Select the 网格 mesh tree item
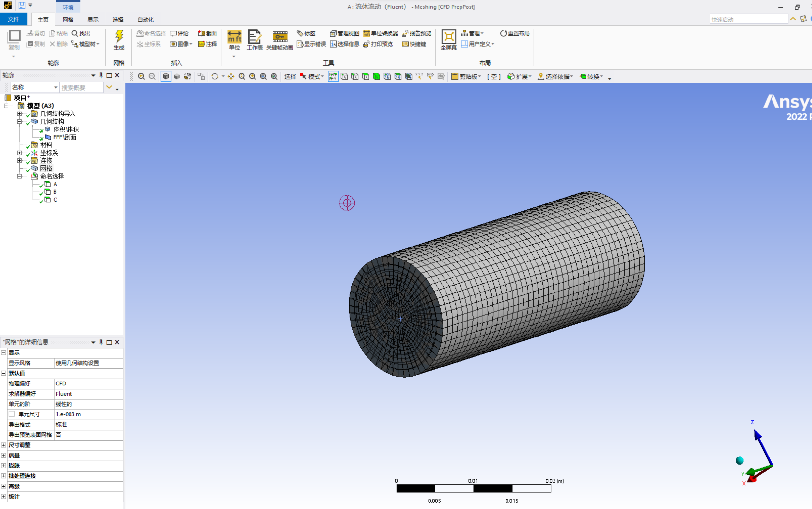812x509 pixels. click(46, 168)
